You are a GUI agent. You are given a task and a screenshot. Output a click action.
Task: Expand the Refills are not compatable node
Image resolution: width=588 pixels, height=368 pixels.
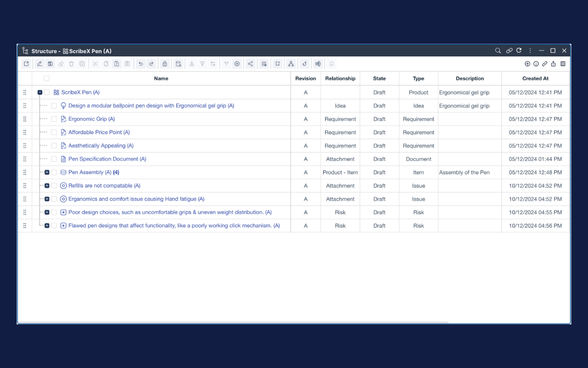47,185
